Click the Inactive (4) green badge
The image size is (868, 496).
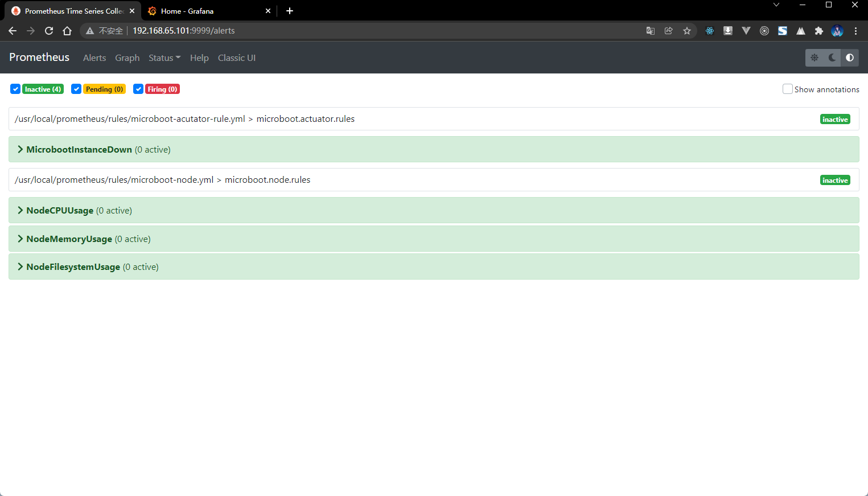coord(43,89)
